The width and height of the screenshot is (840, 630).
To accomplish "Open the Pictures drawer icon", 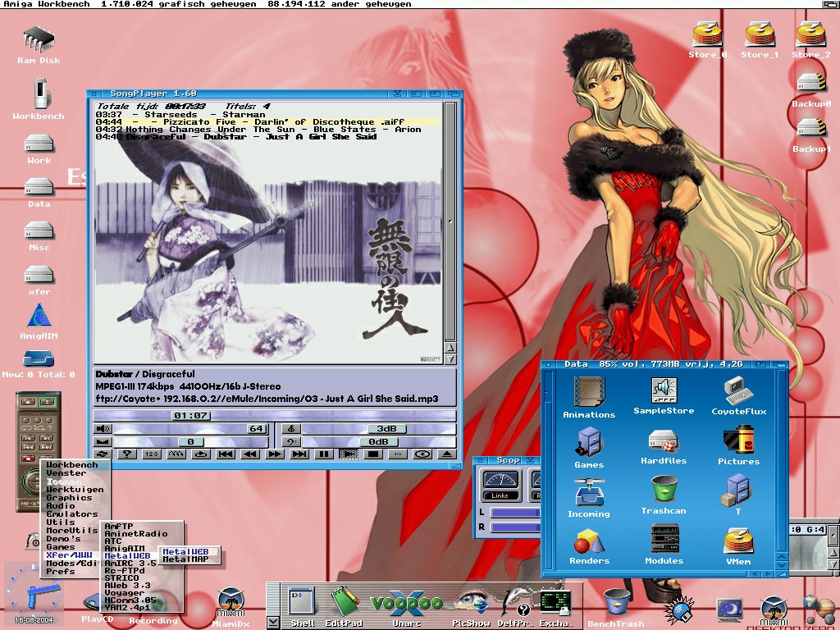I will pyautogui.click(x=739, y=445).
